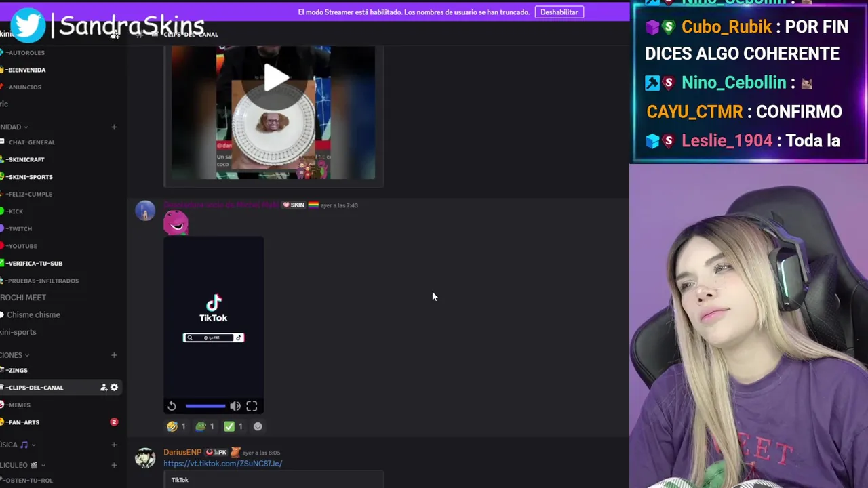Collapse the música category chevron
The image size is (868, 488).
tap(33, 445)
